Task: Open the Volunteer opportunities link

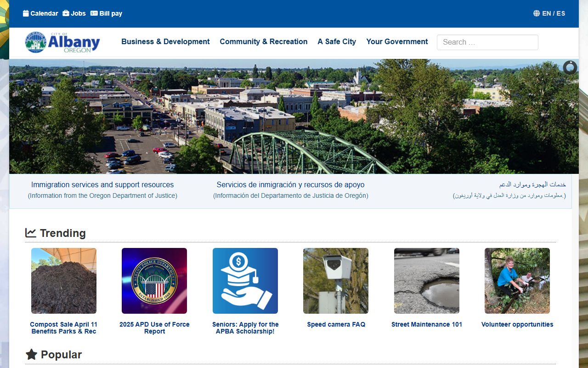Action: point(517,324)
